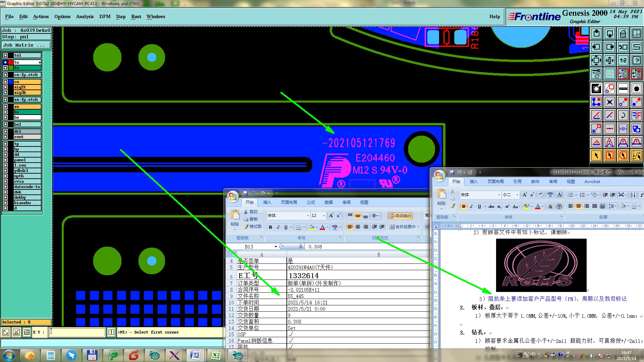The image size is (644, 362).
Task: Click the Job Matrix button
Action: pyautogui.click(x=26, y=45)
